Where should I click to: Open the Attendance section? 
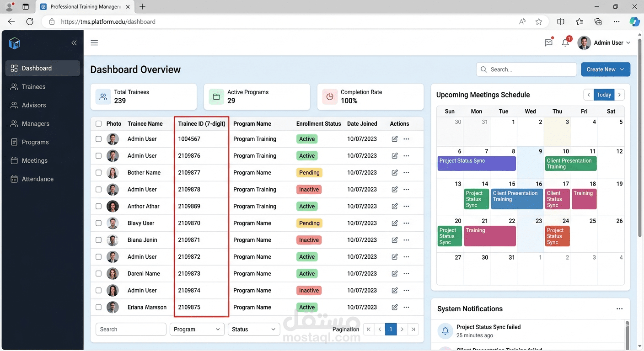tap(43, 179)
